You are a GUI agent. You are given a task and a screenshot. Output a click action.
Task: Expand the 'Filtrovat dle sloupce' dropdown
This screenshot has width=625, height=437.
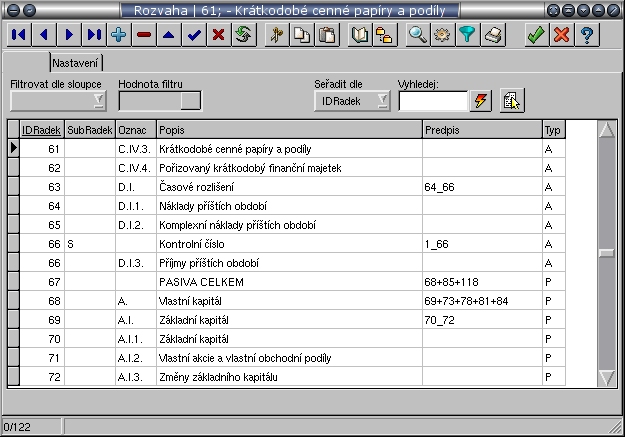click(58, 101)
